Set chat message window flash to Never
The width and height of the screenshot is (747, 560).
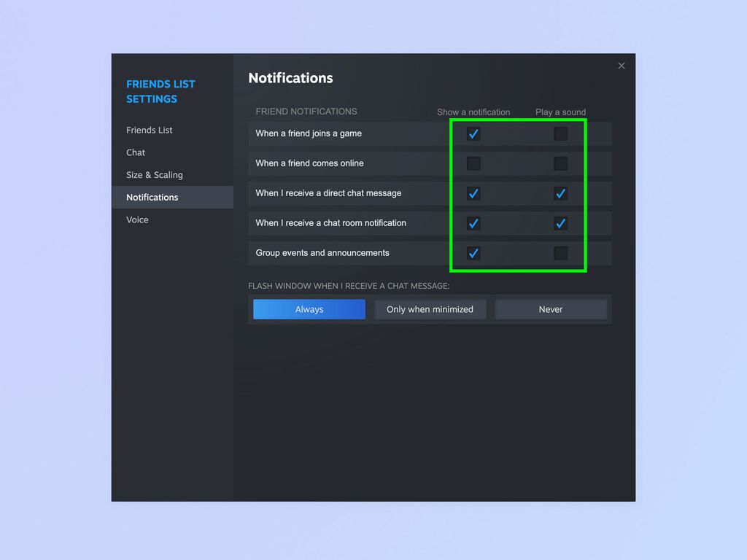(551, 309)
